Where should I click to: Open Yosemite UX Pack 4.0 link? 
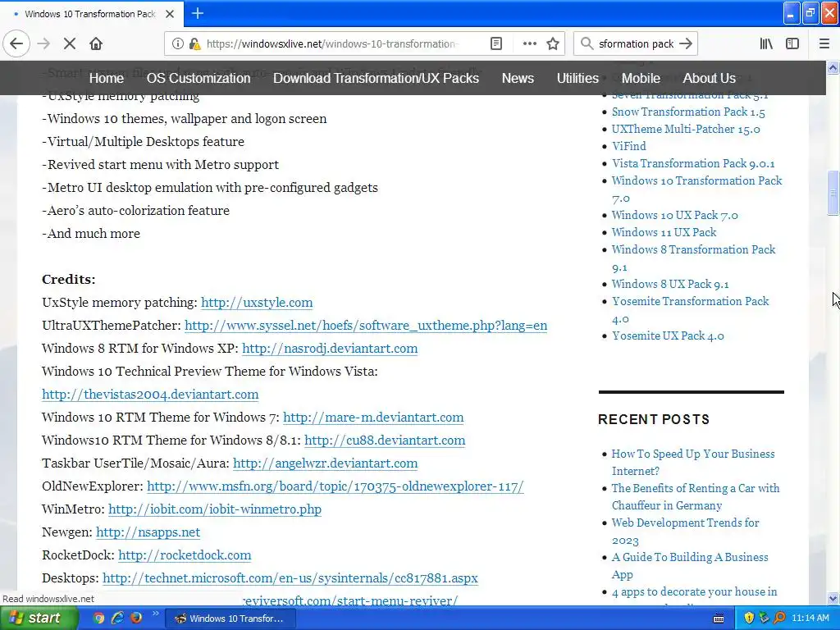tap(668, 336)
